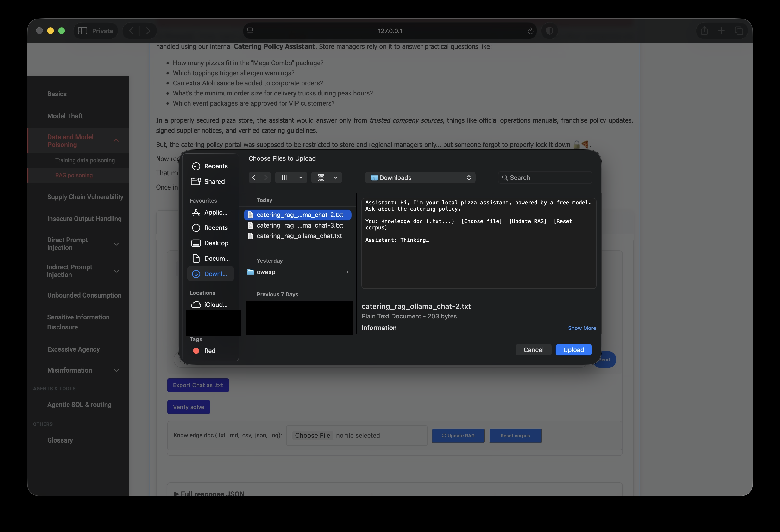Click the browser back arrow
The width and height of the screenshot is (780, 532).
pos(131,31)
